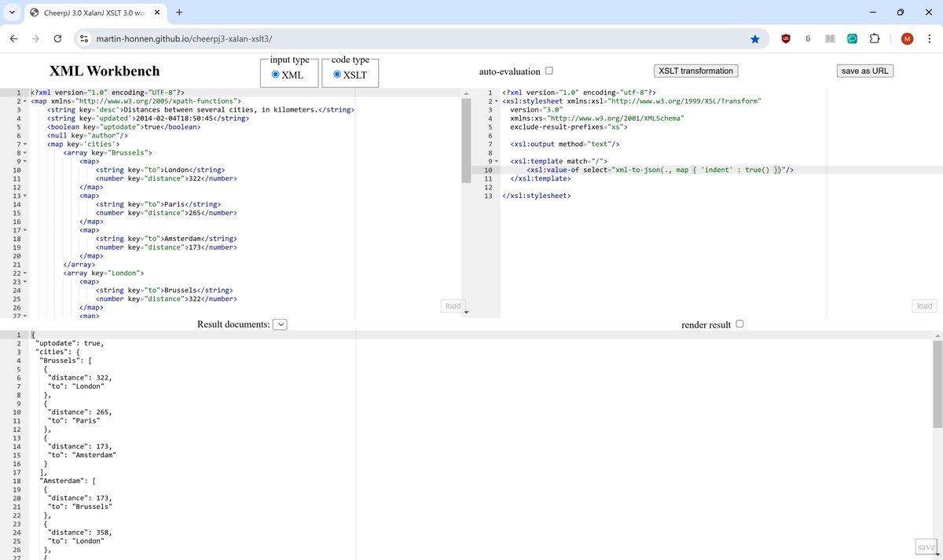The height and width of the screenshot is (560, 943).
Task: Click the xml-to-json select expression line
Action: tap(661, 170)
